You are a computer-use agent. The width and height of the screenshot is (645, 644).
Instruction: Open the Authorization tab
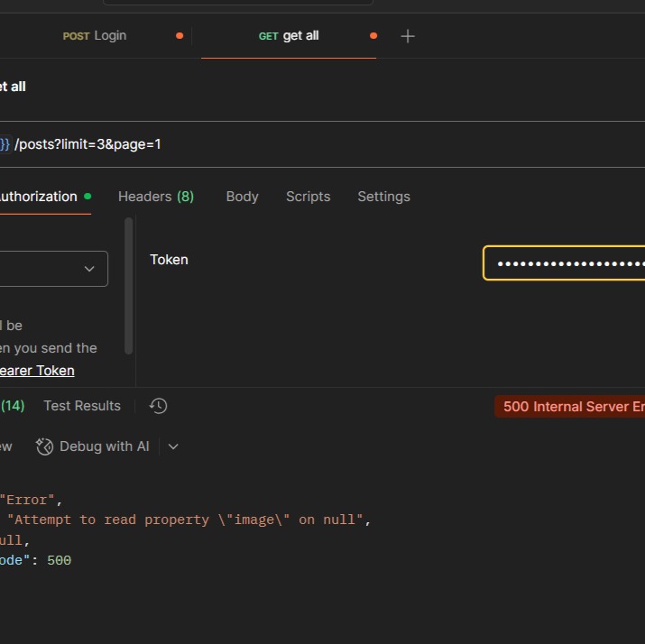coord(38,197)
